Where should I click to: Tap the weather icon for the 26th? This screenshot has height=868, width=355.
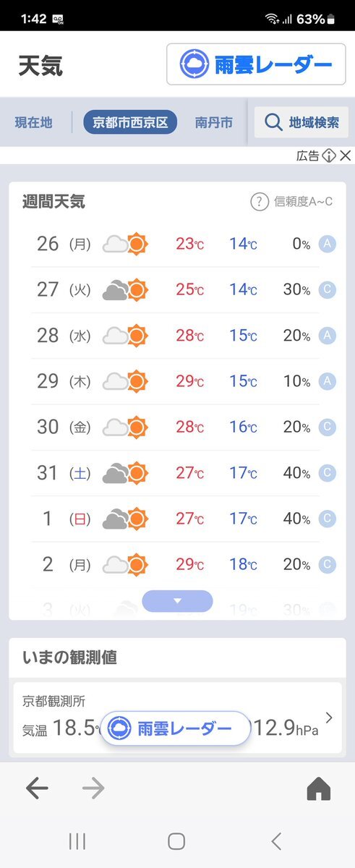[125, 244]
